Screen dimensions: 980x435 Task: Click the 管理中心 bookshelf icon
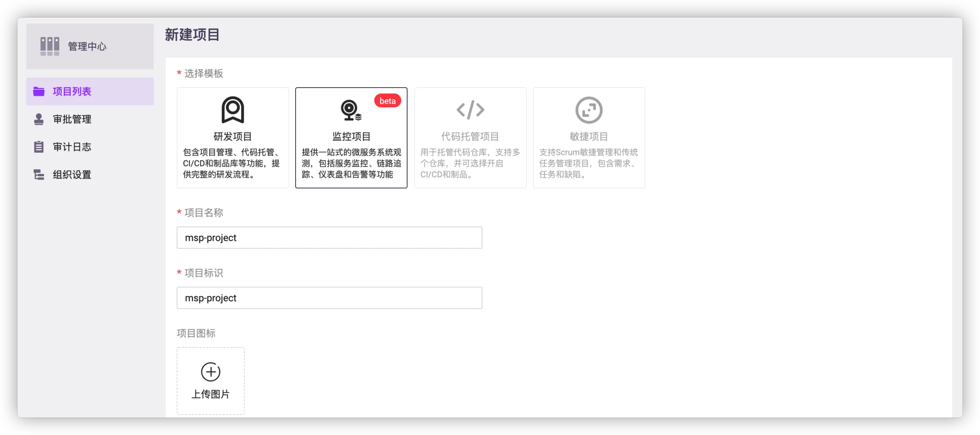pos(50,46)
